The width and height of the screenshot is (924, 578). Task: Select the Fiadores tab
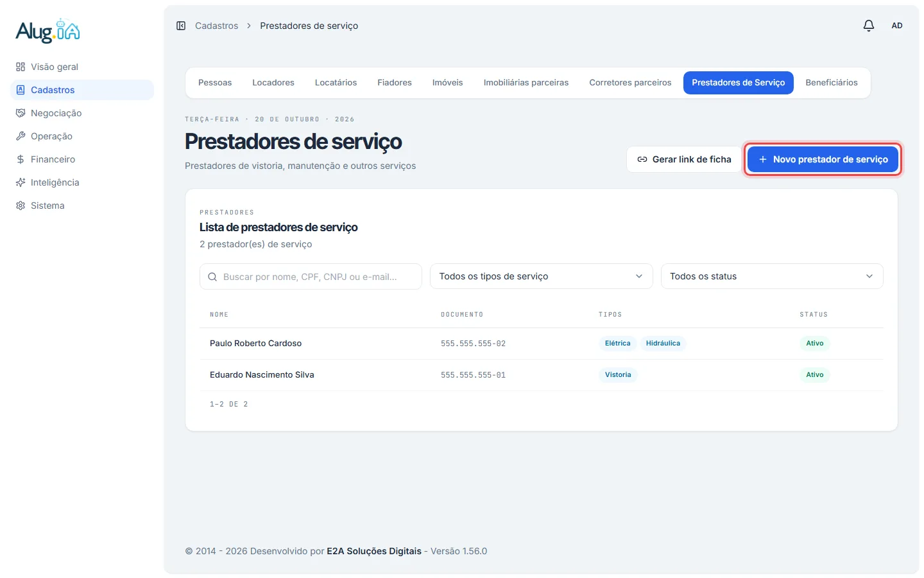(x=395, y=83)
